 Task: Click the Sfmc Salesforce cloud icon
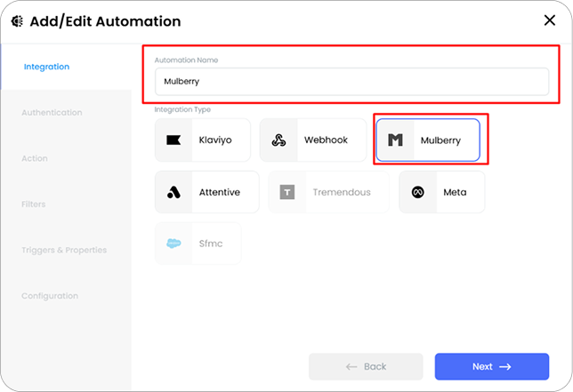(174, 244)
